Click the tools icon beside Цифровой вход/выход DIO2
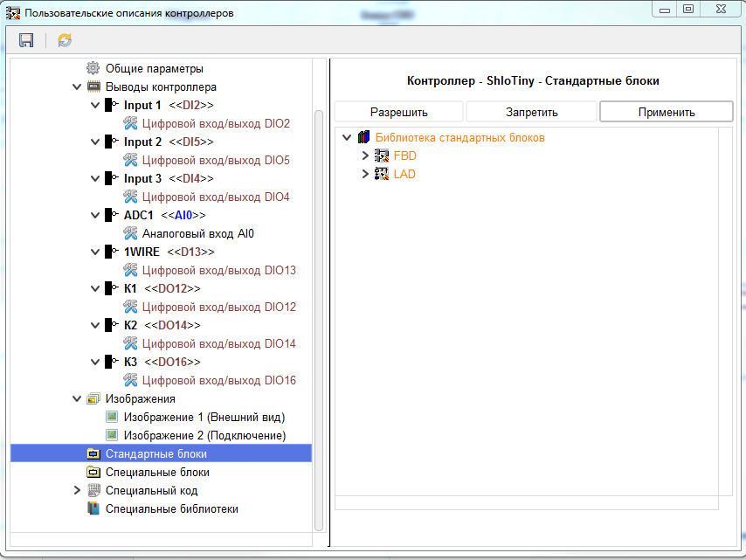The width and height of the screenshot is (746, 560). coord(130,123)
